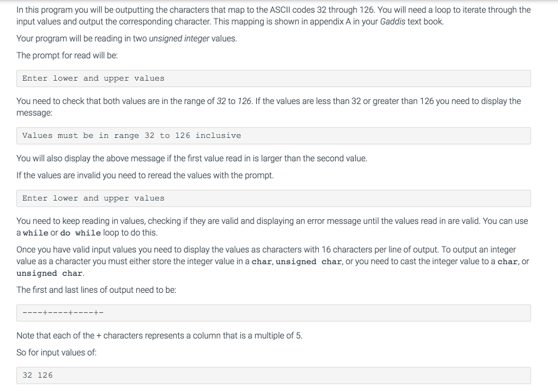Click the "Values must be in range" code block
Viewport: 558px width, 392px height.
coord(274,136)
